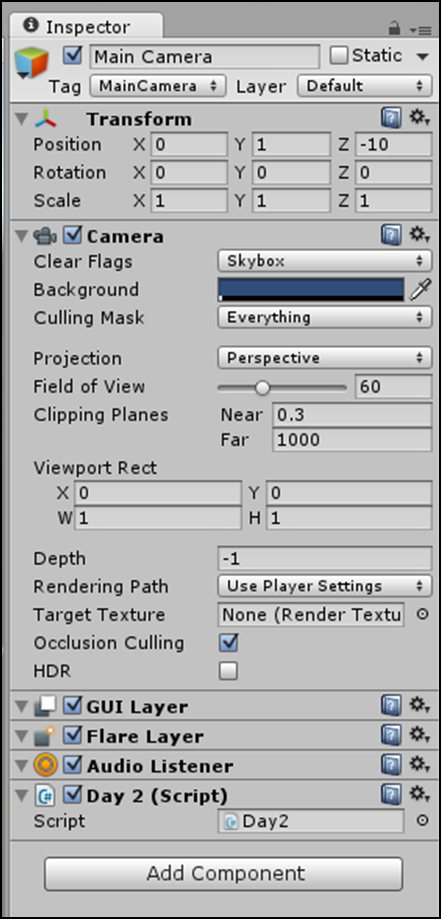Select the Inspector tab
This screenshot has width=441, height=919.
[87, 27]
